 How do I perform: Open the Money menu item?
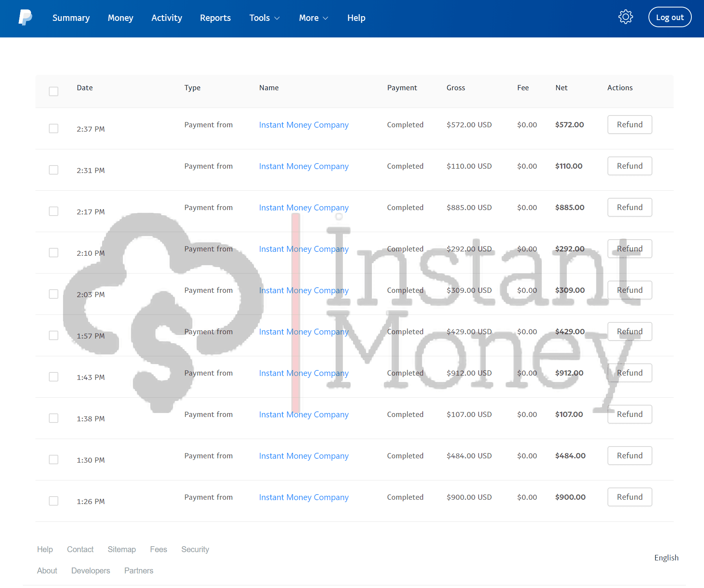point(121,18)
